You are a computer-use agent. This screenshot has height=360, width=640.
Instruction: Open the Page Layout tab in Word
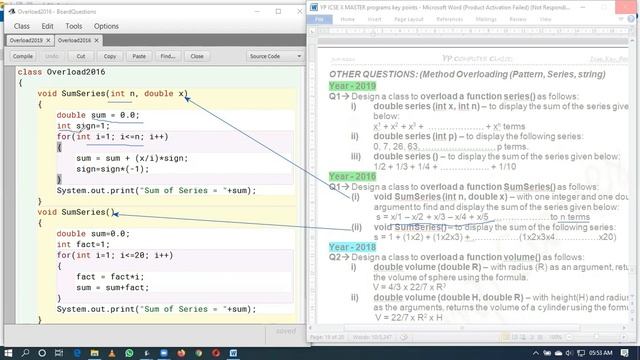[409, 19]
